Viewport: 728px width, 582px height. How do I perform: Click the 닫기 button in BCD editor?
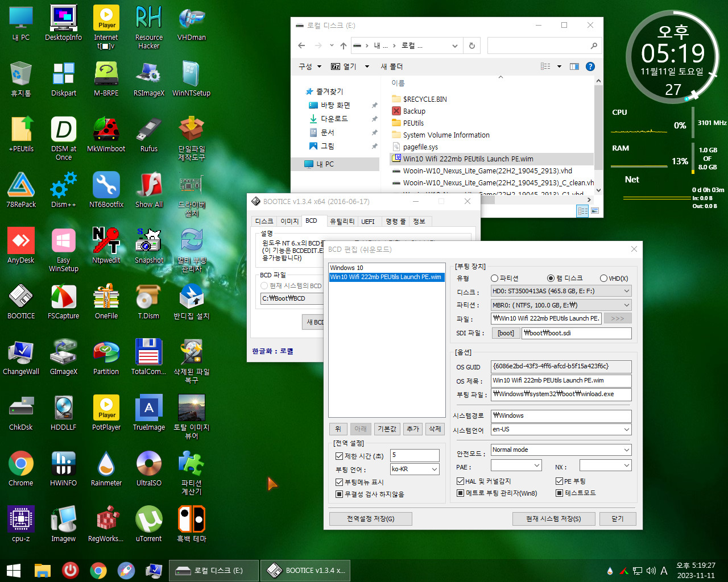click(x=618, y=518)
